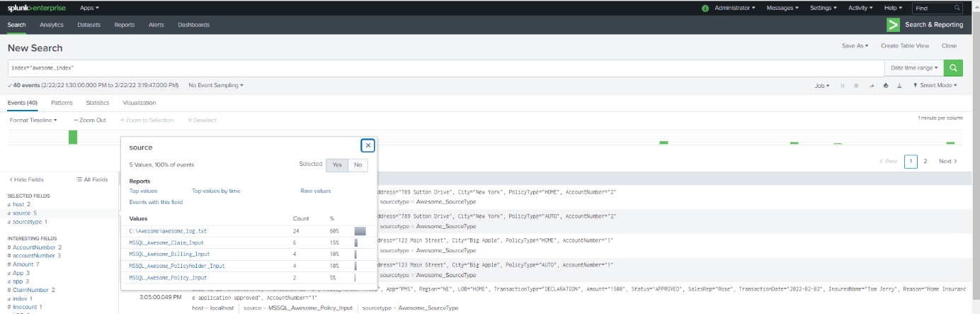
Task: Expand the Format Timeline dropdown
Action: (33, 120)
